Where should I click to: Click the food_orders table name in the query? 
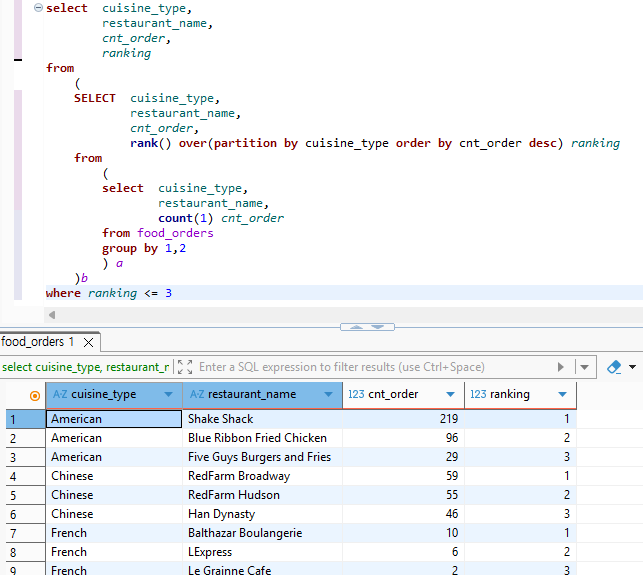tap(175, 233)
